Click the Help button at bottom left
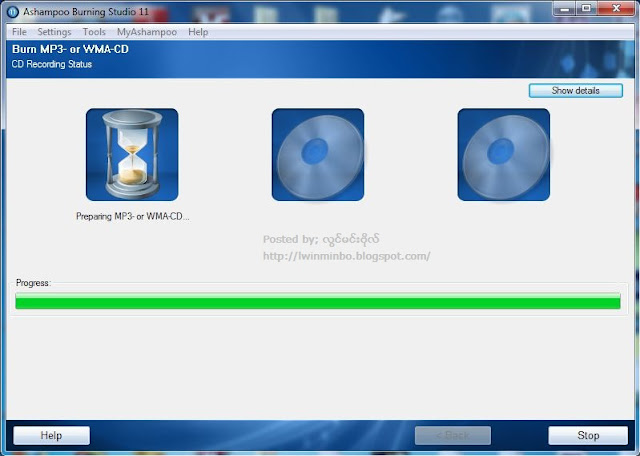Viewport: 640px width, 456px height. [51, 435]
